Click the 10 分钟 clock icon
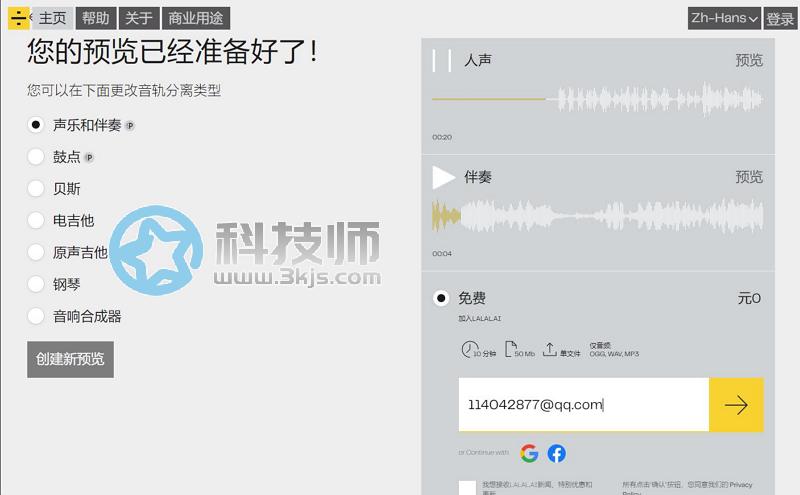The height and width of the screenshot is (495, 800). point(469,350)
